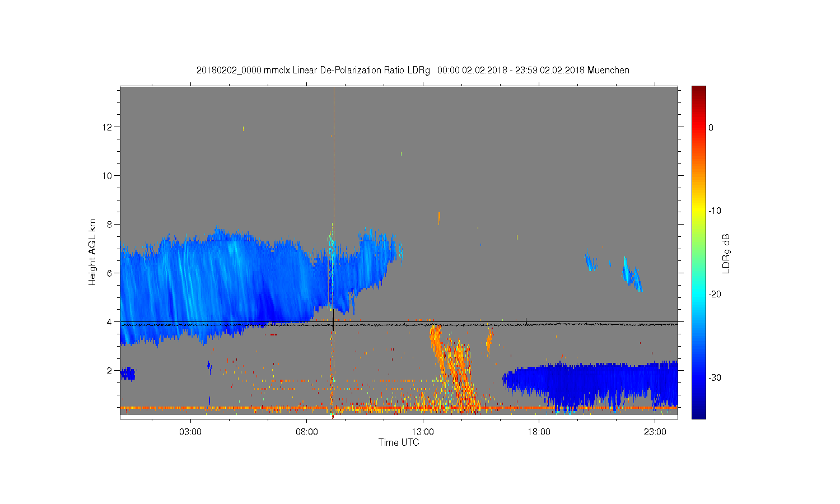Click the 08:00 time tick label
This screenshot has height=504, width=840.
point(307,432)
